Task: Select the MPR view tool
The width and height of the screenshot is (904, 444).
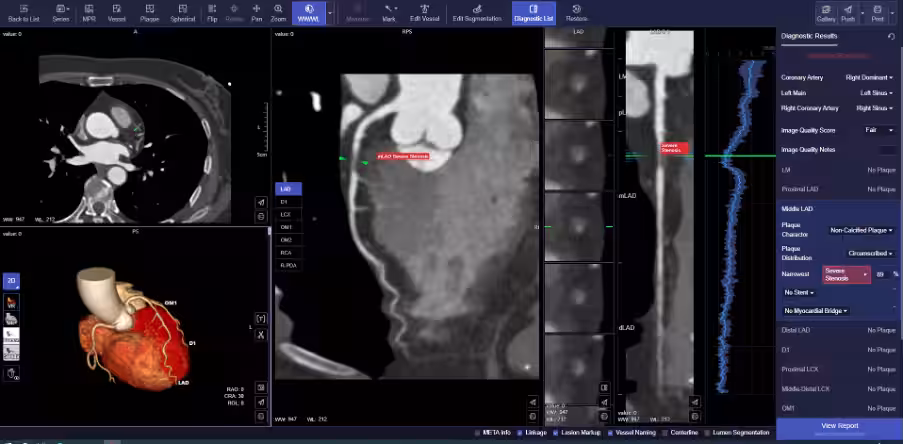Action: pos(89,11)
